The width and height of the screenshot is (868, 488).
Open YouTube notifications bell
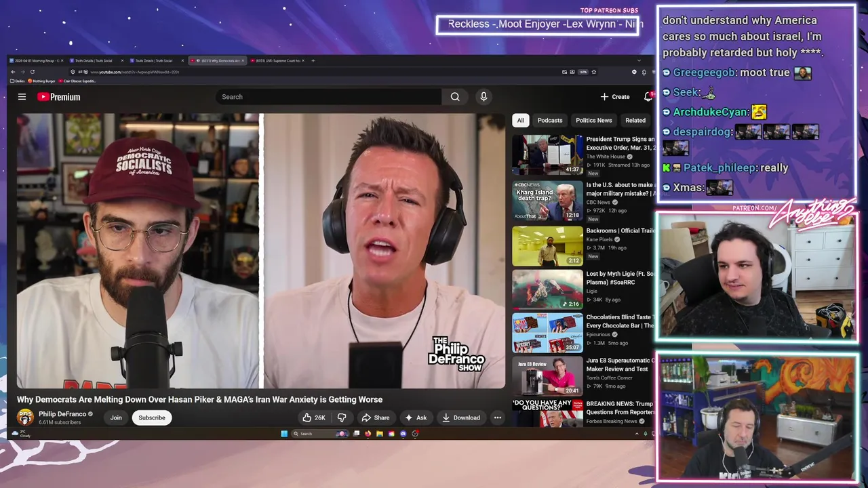point(648,97)
